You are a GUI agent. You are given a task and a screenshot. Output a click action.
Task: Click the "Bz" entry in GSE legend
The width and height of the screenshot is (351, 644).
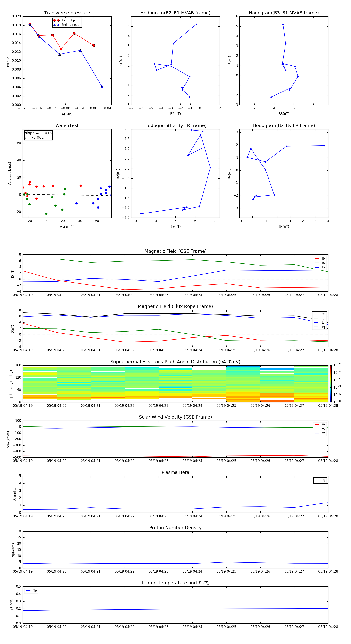click(x=320, y=267)
